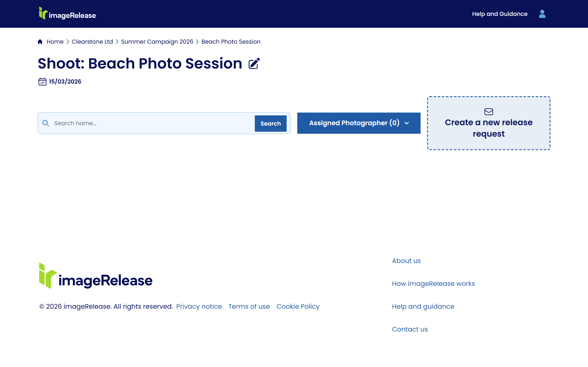Open the Cookie Policy link
Screen dimensions: 588x367
click(298, 307)
